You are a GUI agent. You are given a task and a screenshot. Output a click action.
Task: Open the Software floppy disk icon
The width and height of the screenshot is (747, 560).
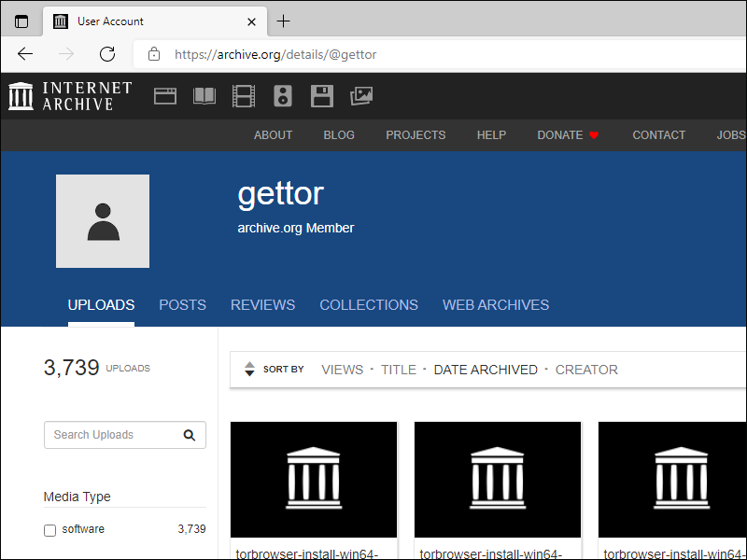[x=322, y=95]
